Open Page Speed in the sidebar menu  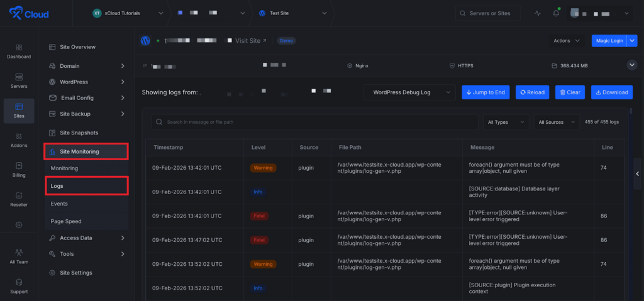pos(66,221)
